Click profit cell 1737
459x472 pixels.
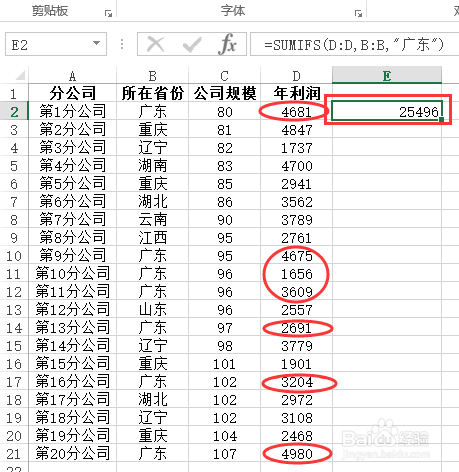pyautogui.click(x=296, y=147)
